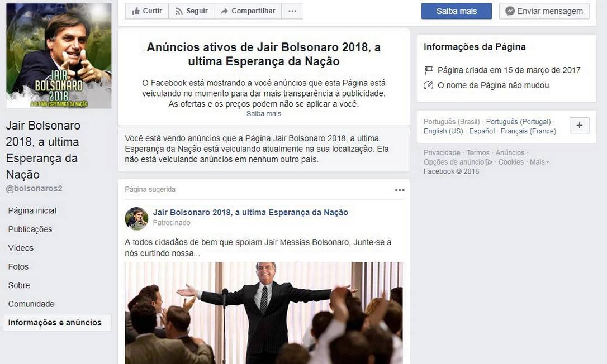Share the page via the Compartilhar button
This screenshot has height=364, width=607.
(x=248, y=11)
